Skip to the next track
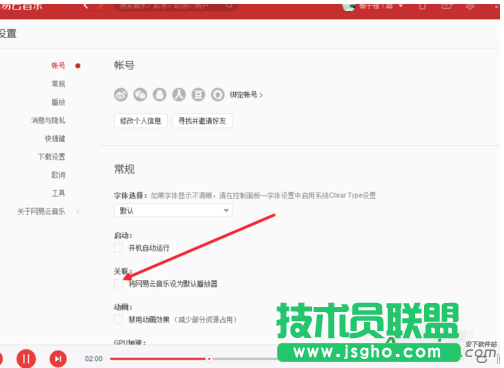Screen dimensions: 504x368 click(58, 359)
